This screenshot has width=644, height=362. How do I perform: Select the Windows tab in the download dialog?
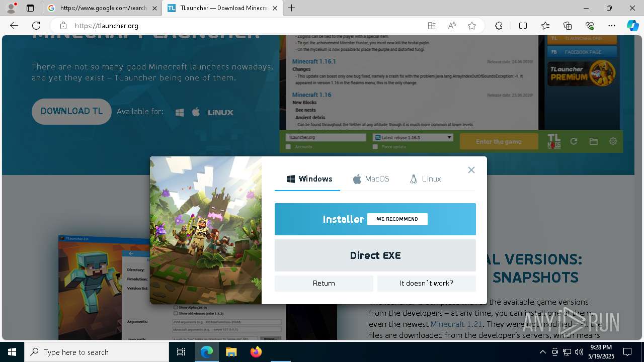click(x=309, y=179)
